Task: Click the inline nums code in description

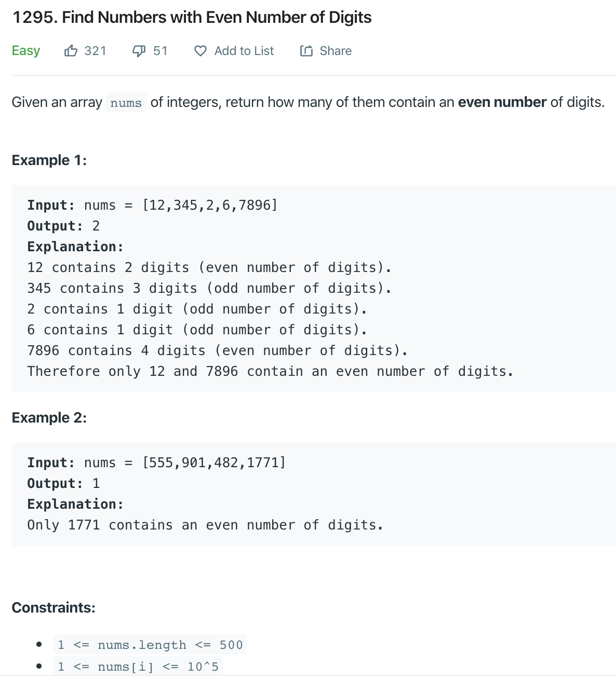Action: click(126, 103)
